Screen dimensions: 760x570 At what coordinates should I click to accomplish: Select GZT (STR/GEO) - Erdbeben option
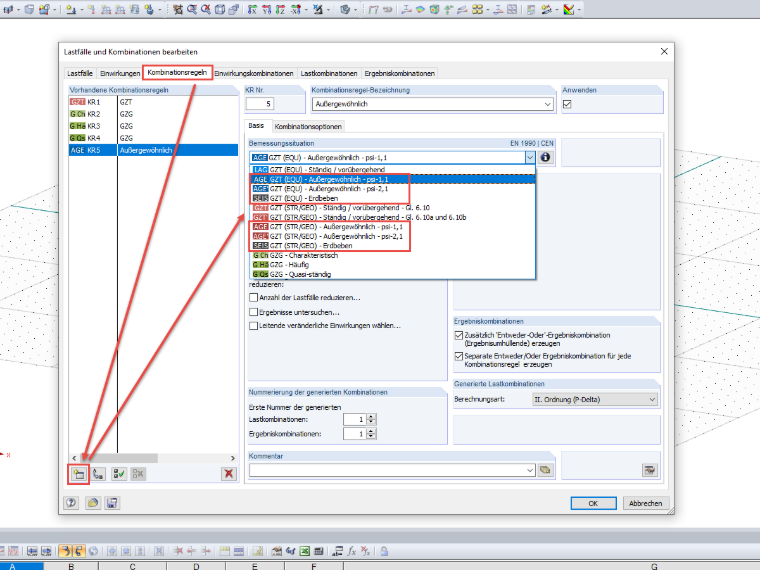pos(393,246)
